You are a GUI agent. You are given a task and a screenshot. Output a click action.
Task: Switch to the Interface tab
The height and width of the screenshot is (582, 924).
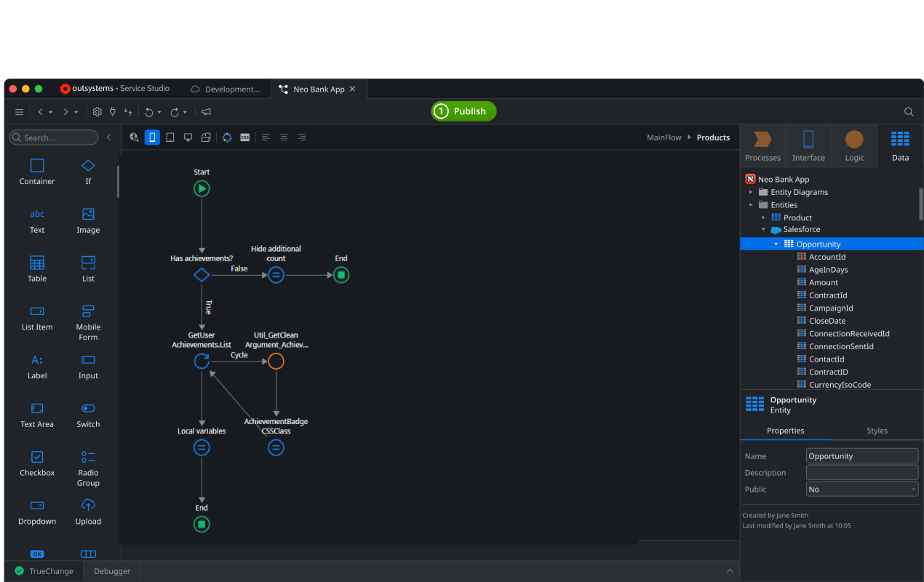(808, 145)
